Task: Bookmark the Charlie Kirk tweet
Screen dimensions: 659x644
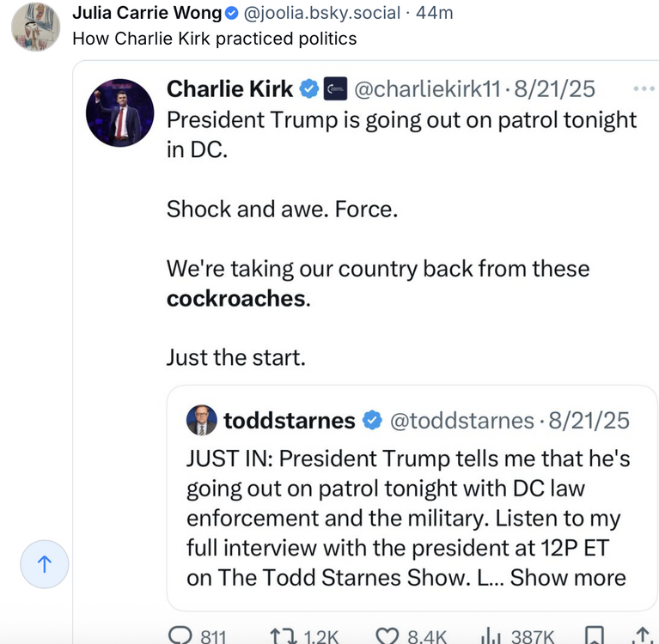Action: (x=594, y=635)
